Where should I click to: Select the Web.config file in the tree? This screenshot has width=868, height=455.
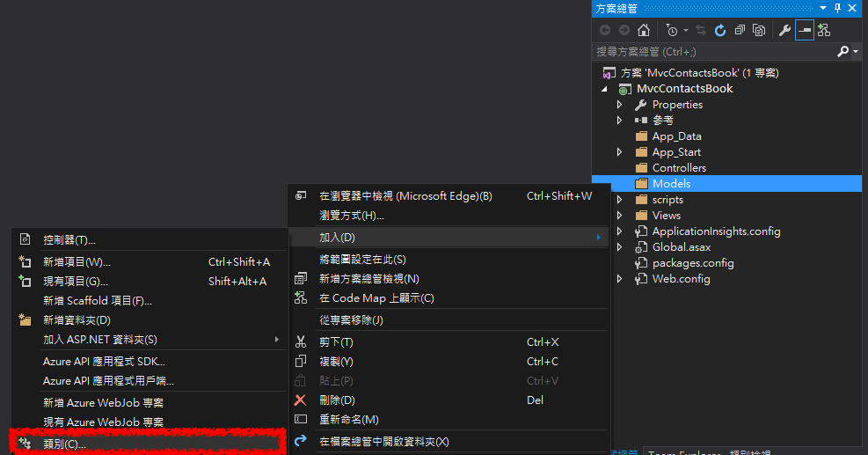coord(680,279)
